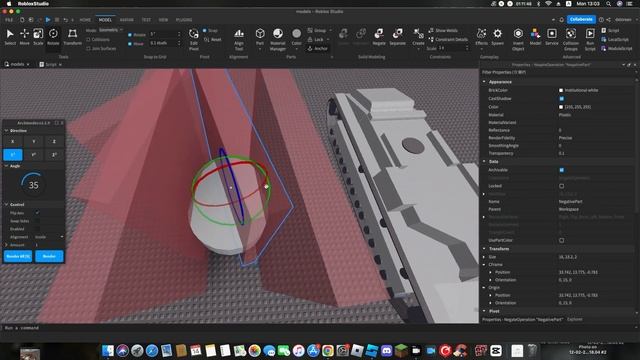Toggle Flip Axis in Archimedes panel

pos(37,213)
